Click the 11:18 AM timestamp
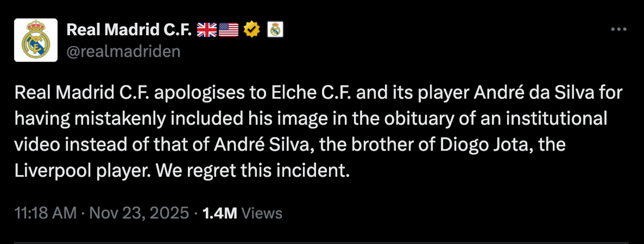 (45, 213)
